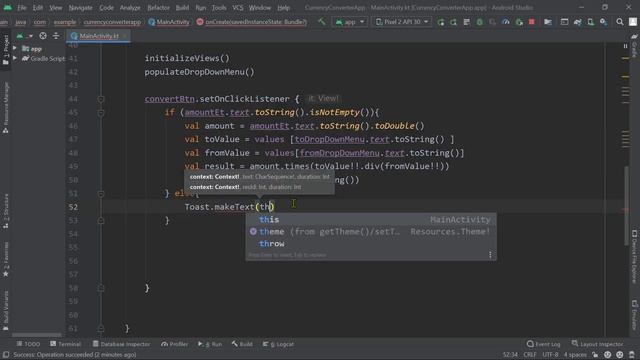
Task: Open the Refactor menu
Action: [158, 7]
